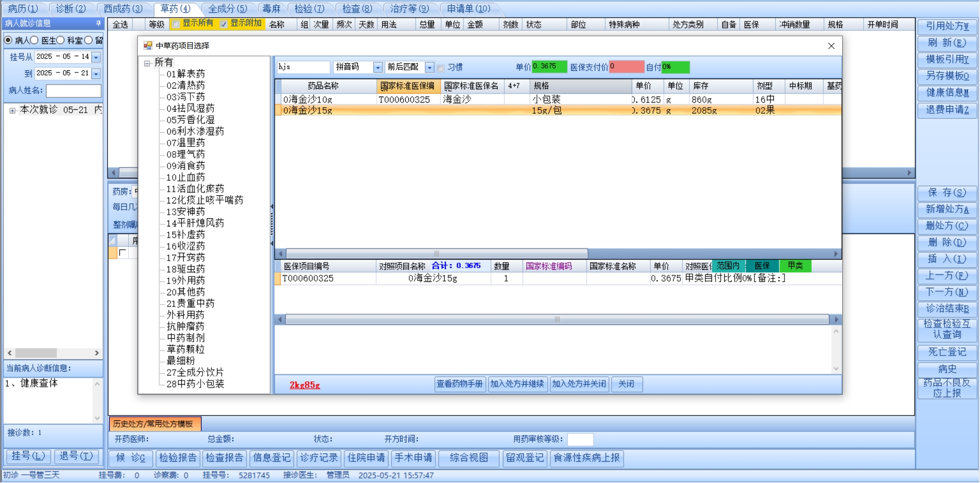Switch to the 病历(1) tab
The width and height of the screenshot is (980, 483).
(23, 9)
